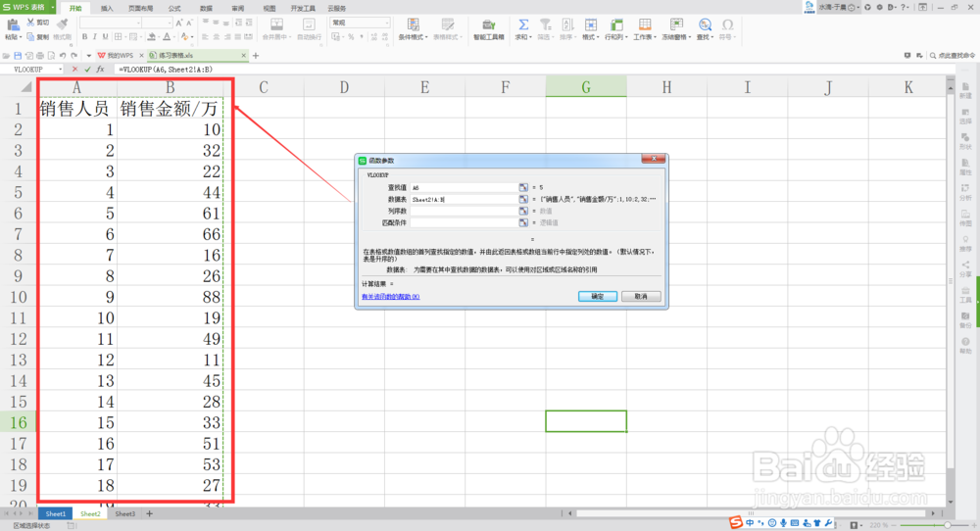Switch to the 审阅 (Review) ribbon tab
The height and width of the screenshot is (531, 980).
point(237,8)
